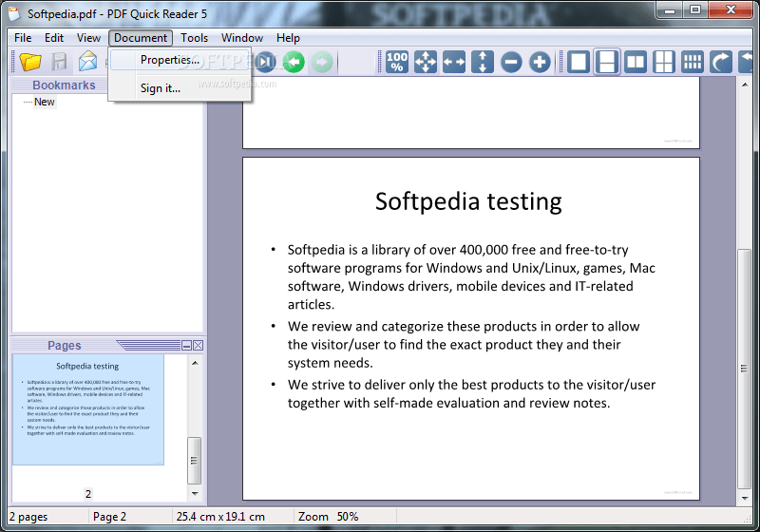Click the '2 pages' status entry
The height and width of the screenshot is (532, 760).
[28, 517]
